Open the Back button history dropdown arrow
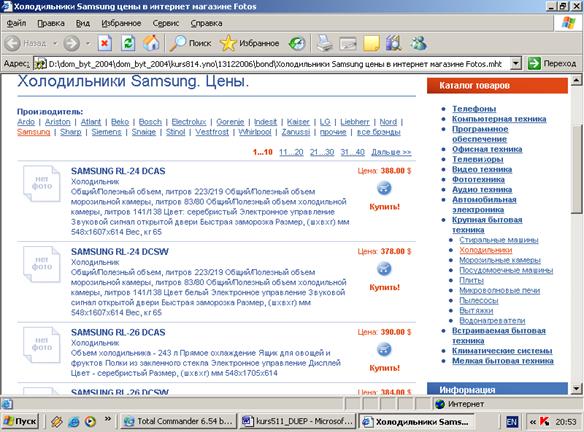Viewport: 584px width, 432px height. click(55, 44)
